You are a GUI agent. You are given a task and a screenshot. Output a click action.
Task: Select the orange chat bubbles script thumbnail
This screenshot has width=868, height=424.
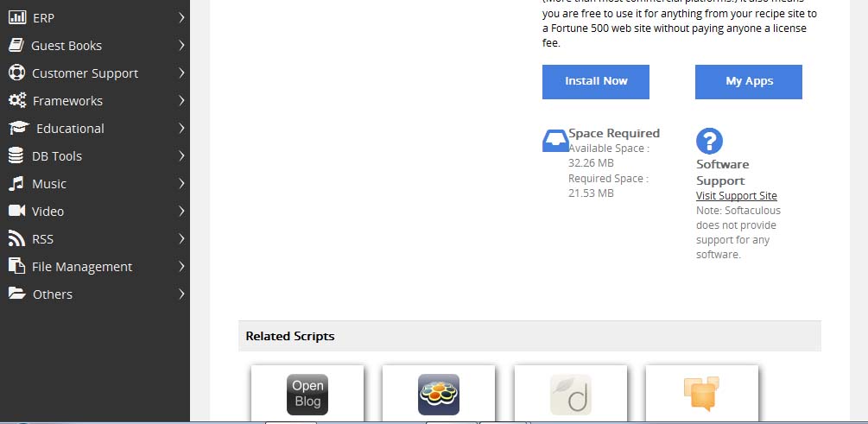[x=701, y=394]
